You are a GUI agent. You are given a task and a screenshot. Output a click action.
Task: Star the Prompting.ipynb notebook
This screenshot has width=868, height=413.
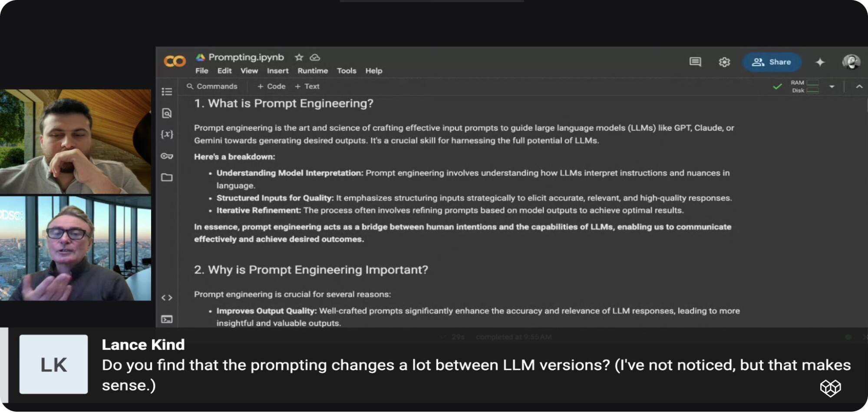tap(299, 57)
